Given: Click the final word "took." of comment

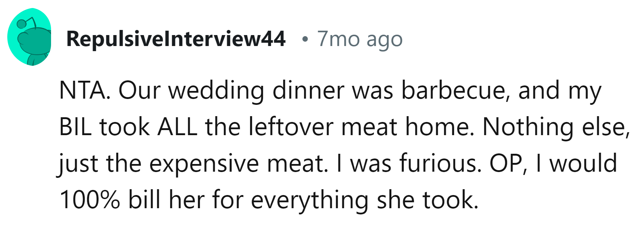Looking at the screenshot, I should point(450,200).
